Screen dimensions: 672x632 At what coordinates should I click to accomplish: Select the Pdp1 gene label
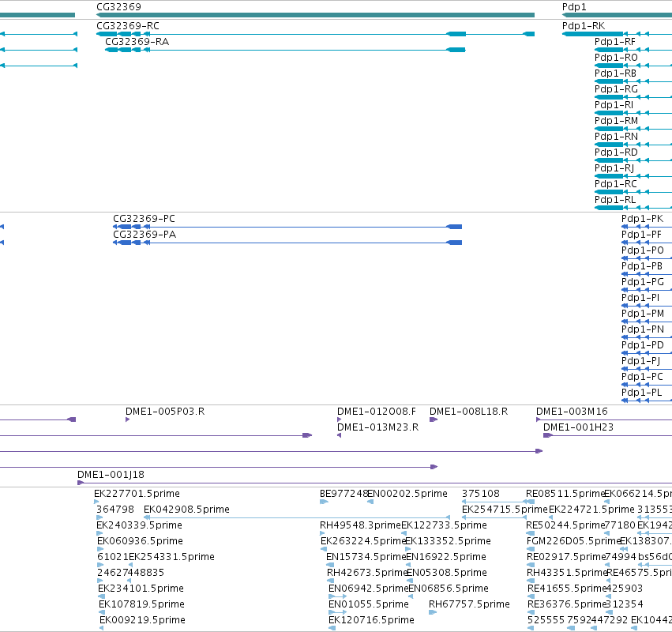tap(574, 7)
